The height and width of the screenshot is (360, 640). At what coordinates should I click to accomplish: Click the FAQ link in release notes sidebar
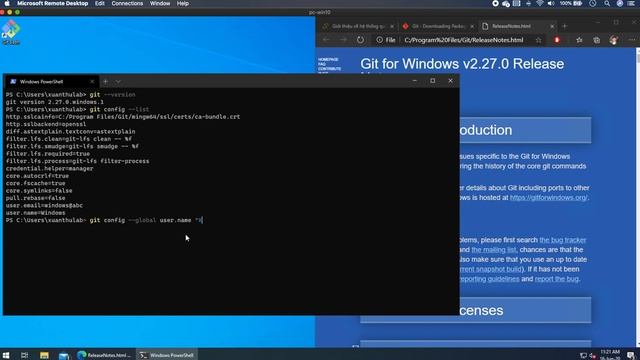pos(322,64)
